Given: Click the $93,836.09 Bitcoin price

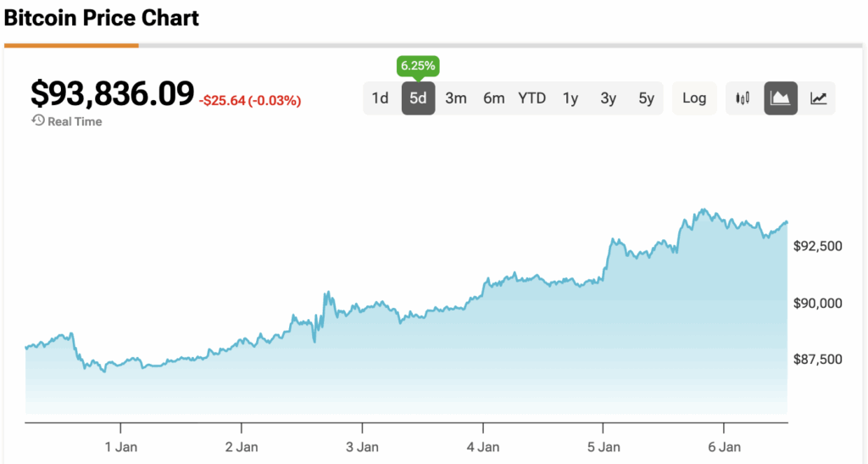Looking at the screenshot, I should coord(112,93).
